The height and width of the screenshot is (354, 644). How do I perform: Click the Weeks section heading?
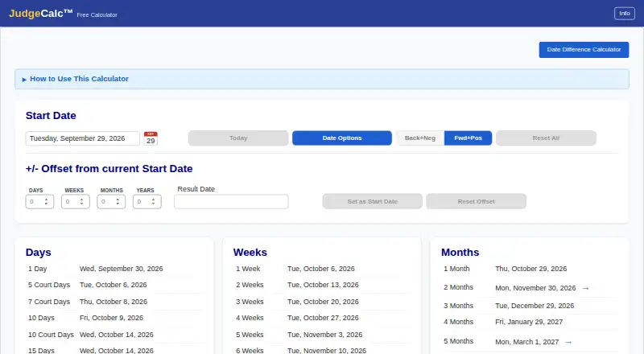[x=250, y=252]
